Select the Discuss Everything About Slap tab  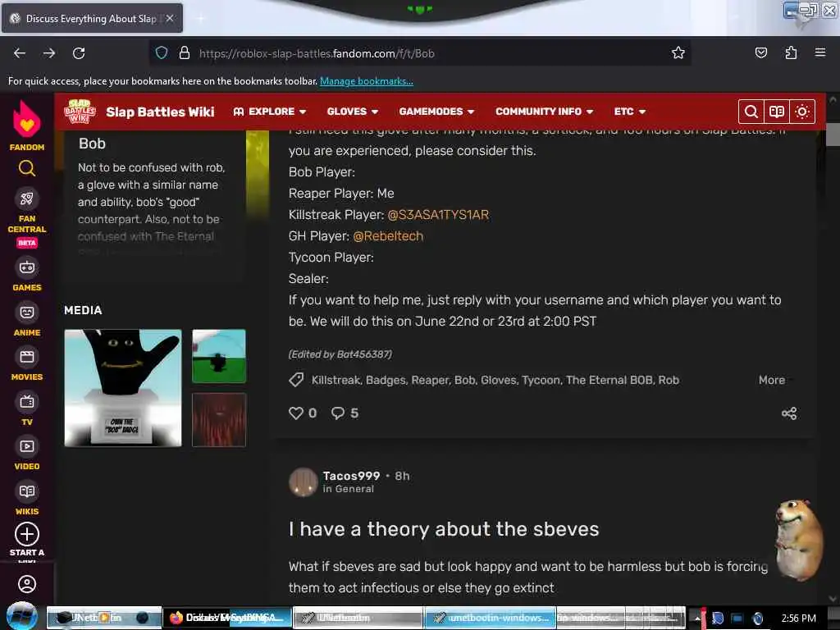[92, 19]
